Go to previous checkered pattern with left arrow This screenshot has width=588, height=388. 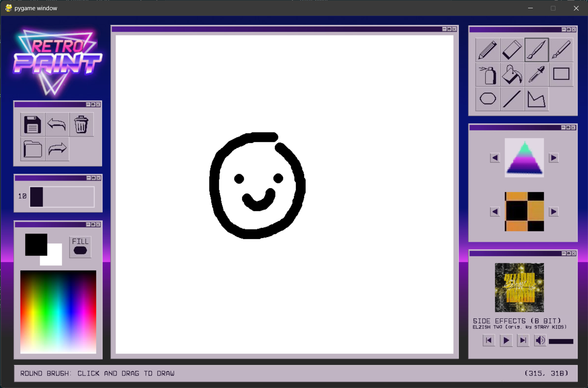coord(495,212)
